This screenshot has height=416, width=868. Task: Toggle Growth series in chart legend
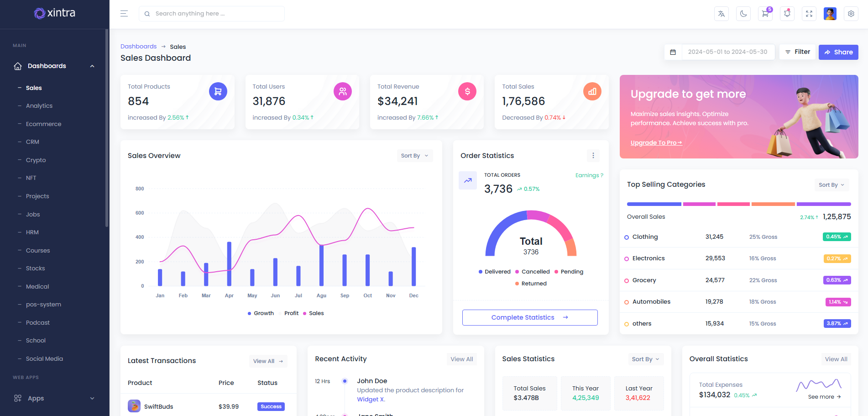tap(261, 313)
